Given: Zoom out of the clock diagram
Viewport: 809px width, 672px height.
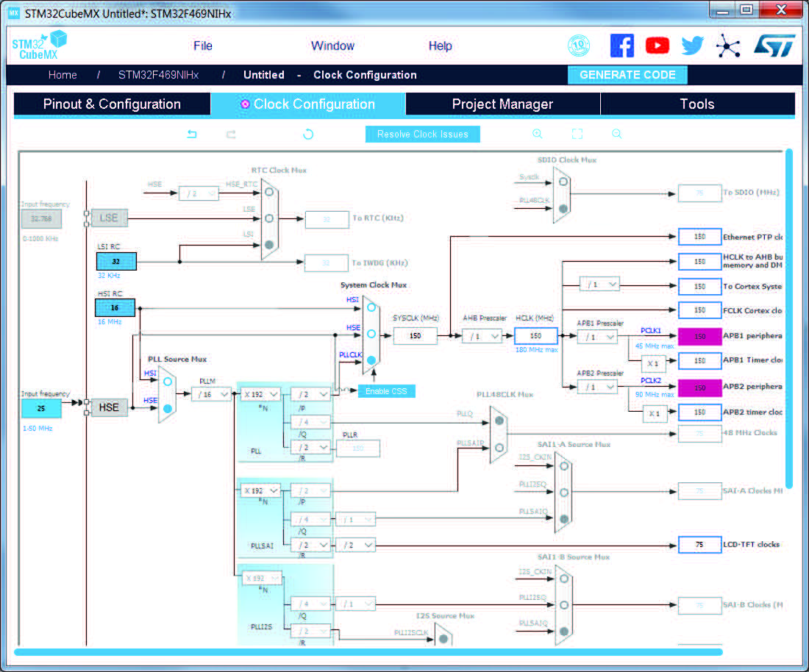Looking at the screenshot, I should (616, 134).
